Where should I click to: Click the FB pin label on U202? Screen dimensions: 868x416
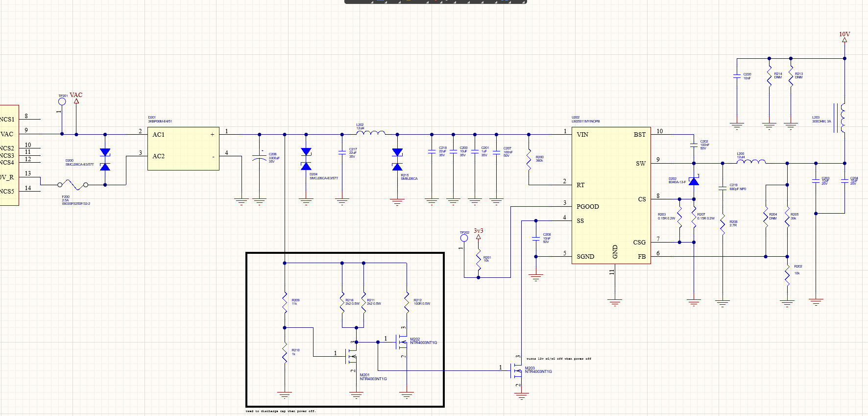click(642, 257)
